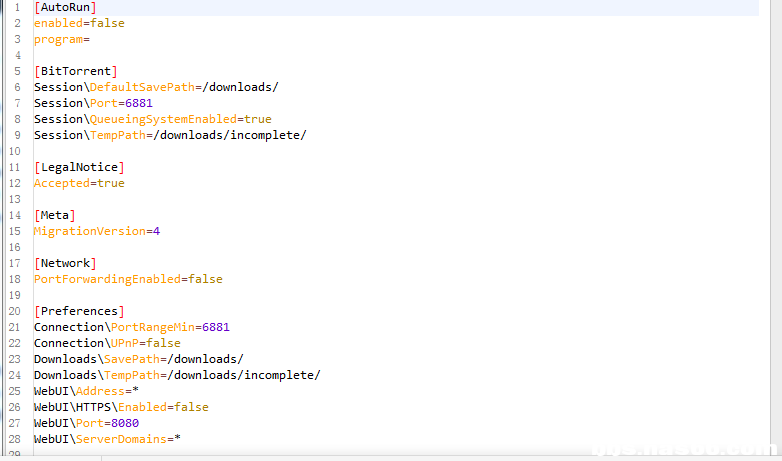Click the [BitTorrent] section header

coord(76,71)
